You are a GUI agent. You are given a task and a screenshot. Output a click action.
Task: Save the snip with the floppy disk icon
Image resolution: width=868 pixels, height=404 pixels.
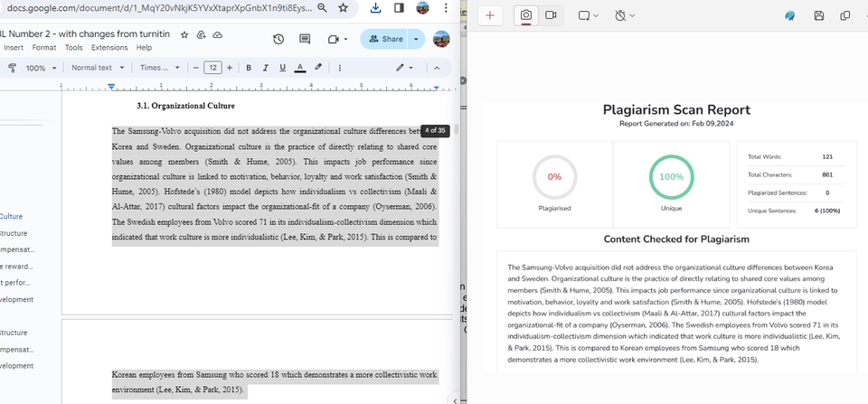click(x=819, y=15)
